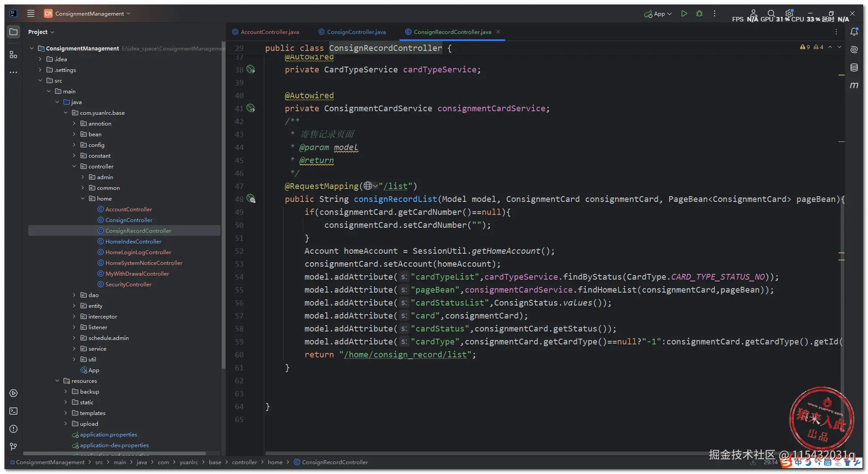This screenshot has height=474, width=868.
Task: Collapse the src folder
Action: [x=40, y=80]
